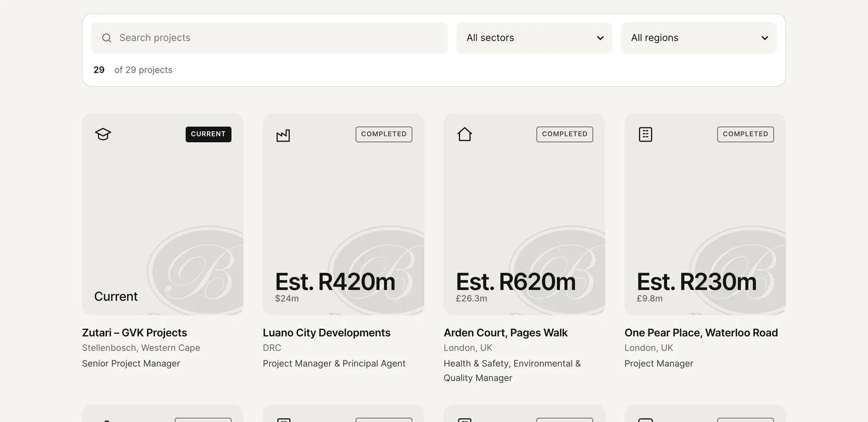Click the CURRENT badge on Zutari card
This screenshot has height=422, width=868.
208,134
